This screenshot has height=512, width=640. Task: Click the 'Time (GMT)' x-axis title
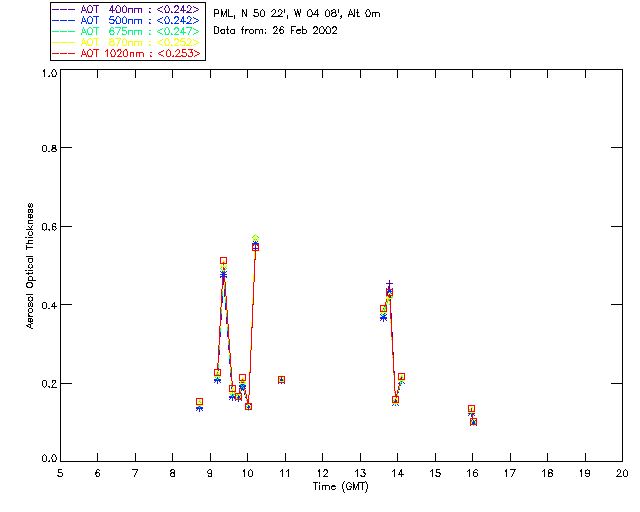coord(341,486)
